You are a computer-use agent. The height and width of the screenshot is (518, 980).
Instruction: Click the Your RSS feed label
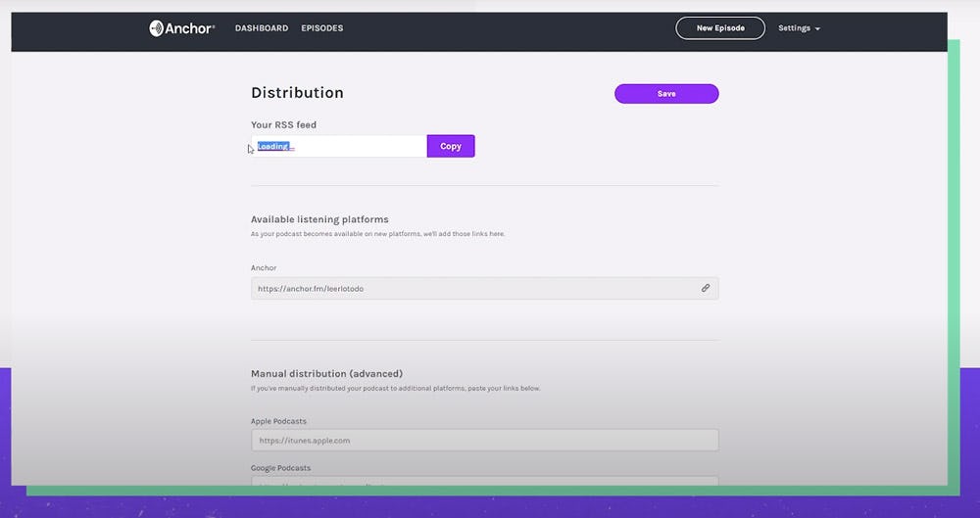pyautogui.click(x=283, y=125)
